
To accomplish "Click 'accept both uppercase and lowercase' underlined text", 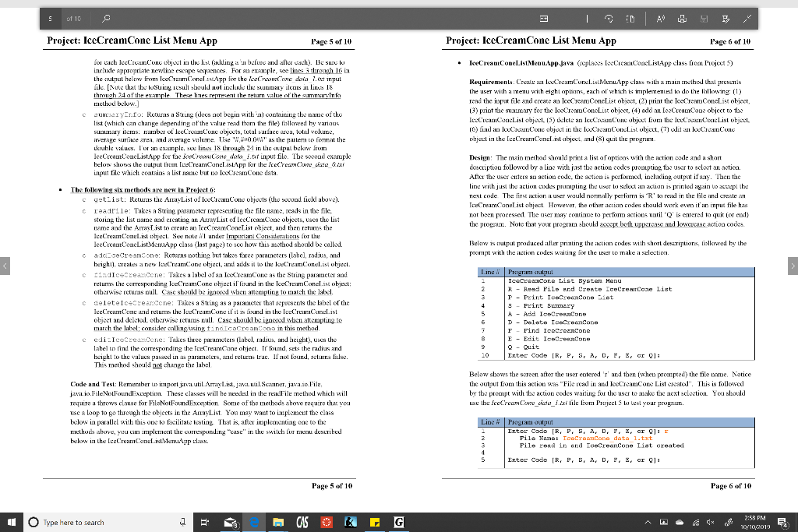I will [652, 224].
